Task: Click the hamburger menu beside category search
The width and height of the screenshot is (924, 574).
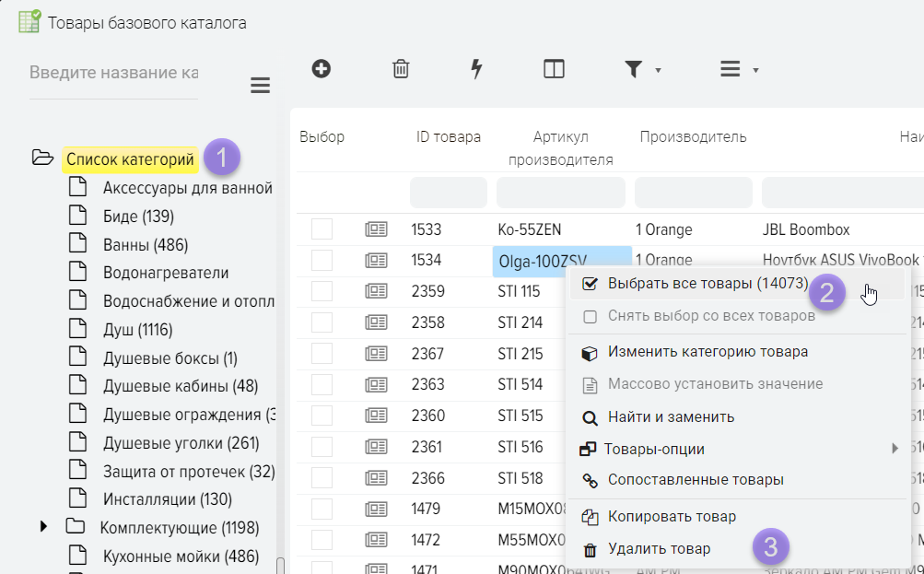Action: pyautogui.click(x=261, y=86)
